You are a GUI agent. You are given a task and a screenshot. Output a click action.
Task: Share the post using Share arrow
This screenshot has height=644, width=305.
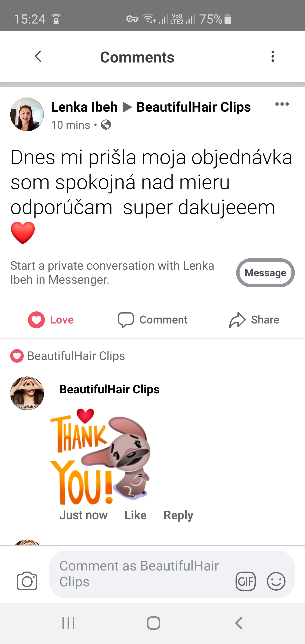tap(254, 320)
